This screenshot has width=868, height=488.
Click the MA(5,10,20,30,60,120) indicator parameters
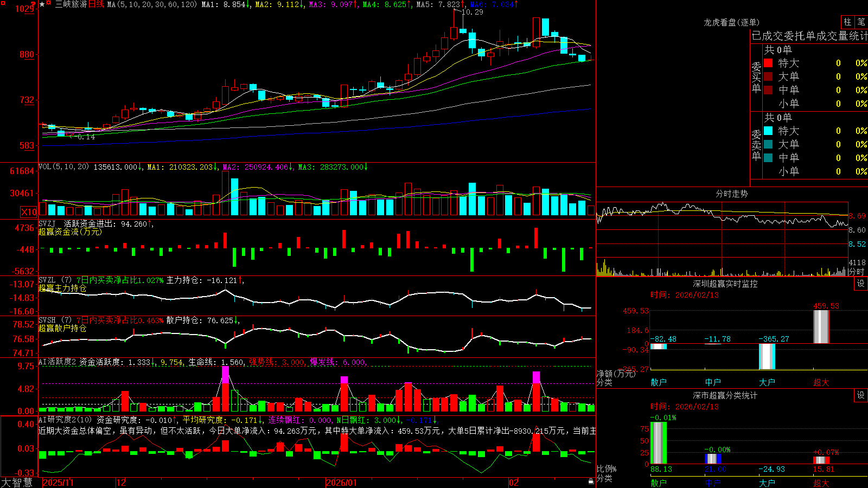pos(152,4)
